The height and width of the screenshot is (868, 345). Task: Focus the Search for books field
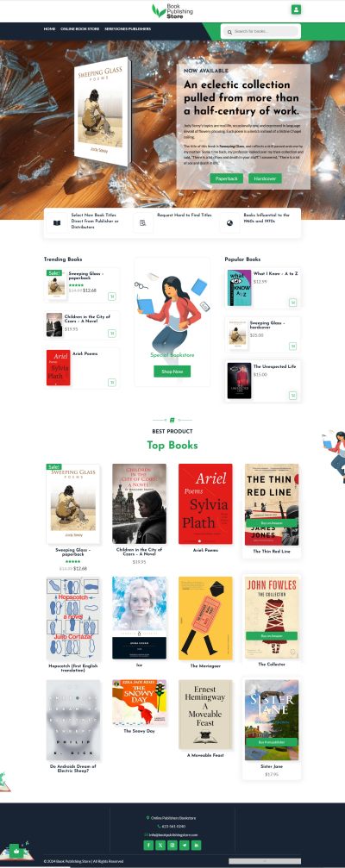click(x=260, y=32)
